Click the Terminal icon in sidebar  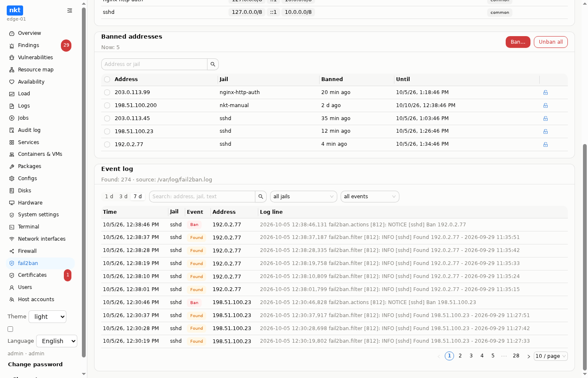click(x=12, y=227)
